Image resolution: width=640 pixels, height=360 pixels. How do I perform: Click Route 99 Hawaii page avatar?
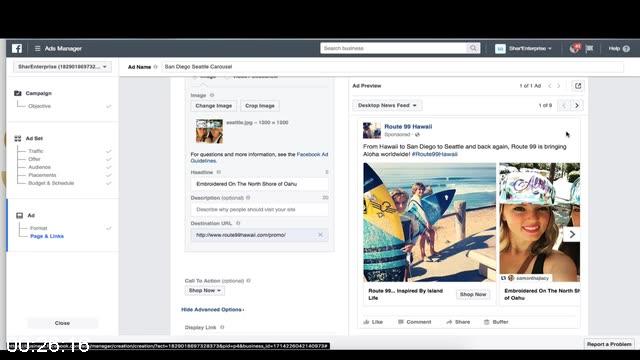pyautogui.click(x=371, y=130)
